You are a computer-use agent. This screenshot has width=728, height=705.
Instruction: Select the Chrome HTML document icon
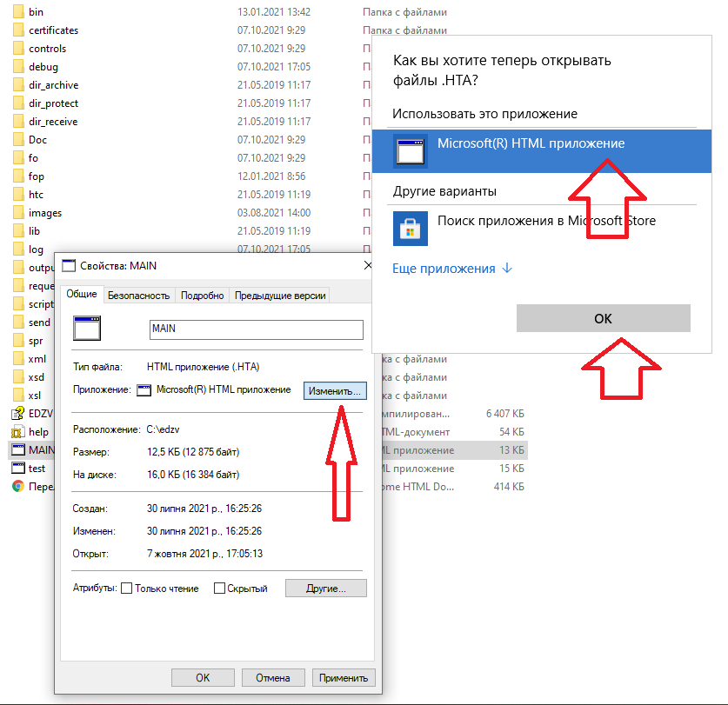(x=17, y=487)
